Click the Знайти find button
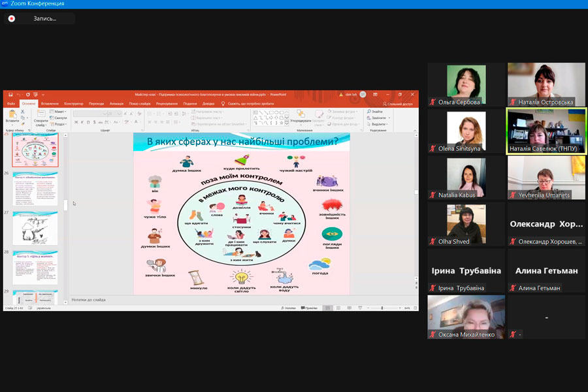The width and height of the screenshot is (588, 392). tap(374, 112)
